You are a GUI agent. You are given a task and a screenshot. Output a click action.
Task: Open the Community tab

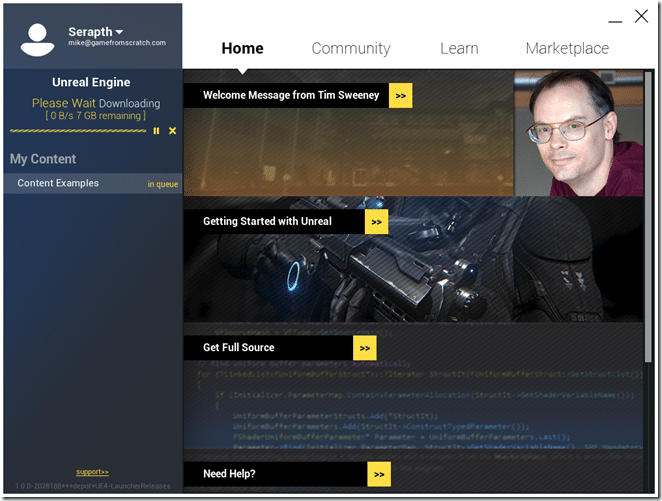point(351,49)
